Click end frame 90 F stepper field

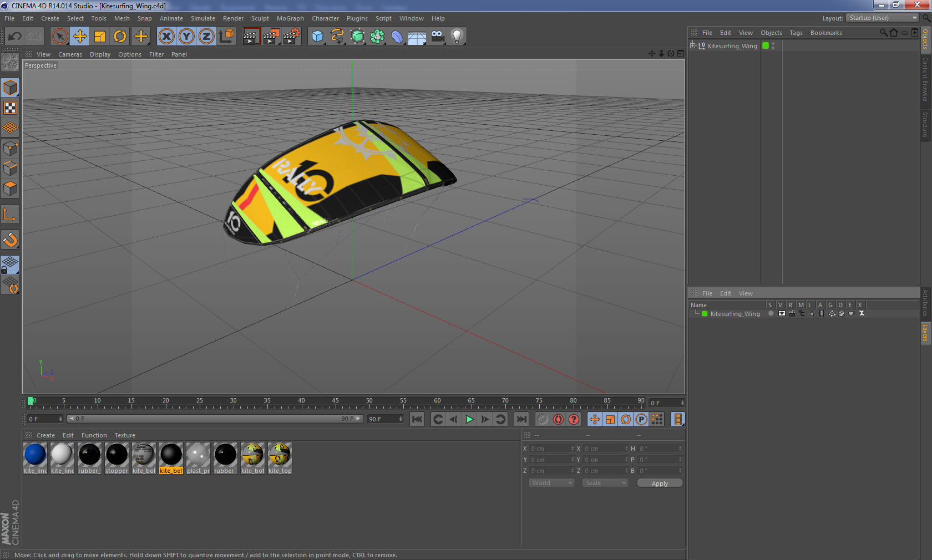click(x=385, y=419)
